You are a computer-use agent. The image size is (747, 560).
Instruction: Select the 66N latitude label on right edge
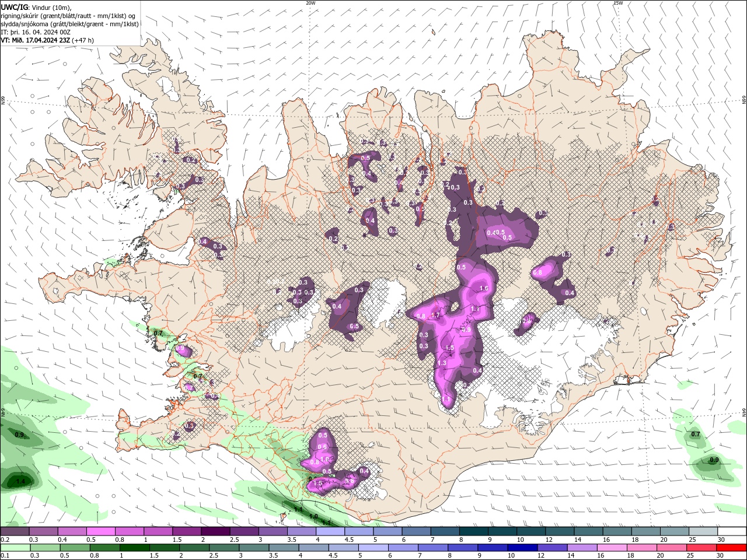[744, 100]
